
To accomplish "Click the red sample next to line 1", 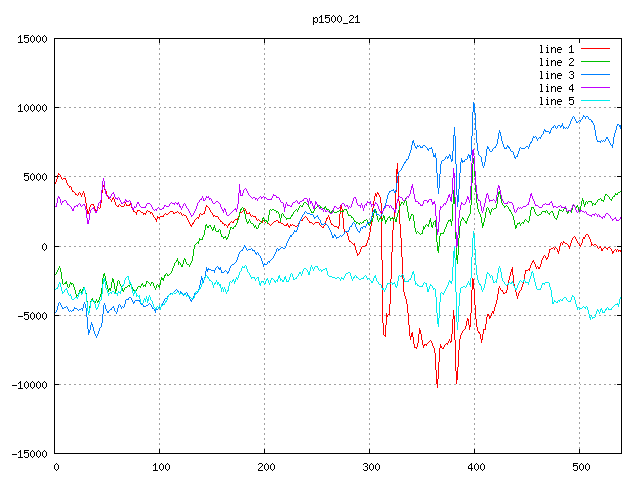I will (x=596, y=49).
